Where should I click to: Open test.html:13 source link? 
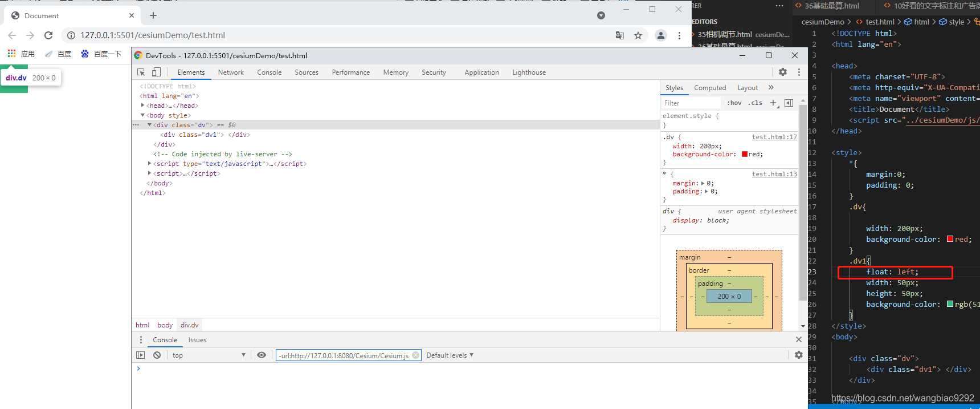point(774,174)
